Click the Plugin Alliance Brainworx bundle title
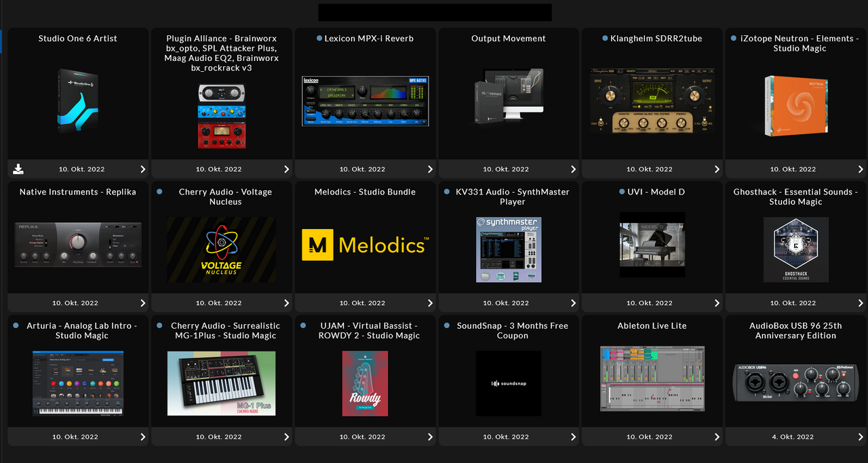 (x=222, y=54)
